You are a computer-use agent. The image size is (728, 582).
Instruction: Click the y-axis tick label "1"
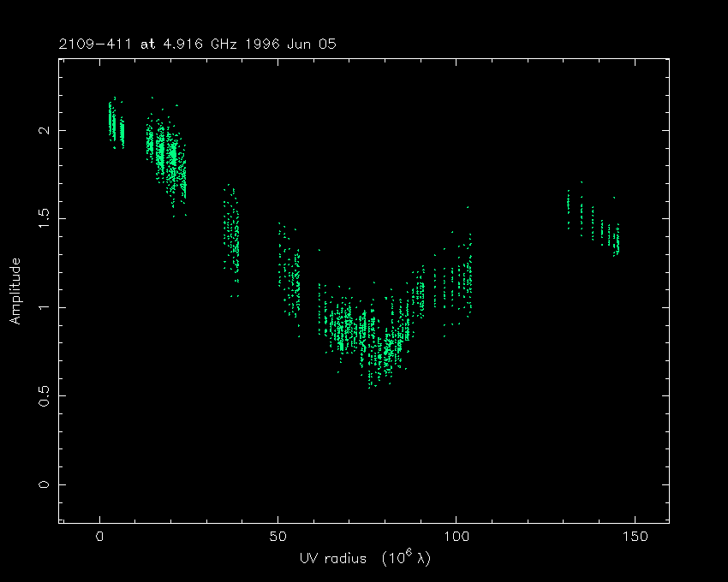[41, 307]
